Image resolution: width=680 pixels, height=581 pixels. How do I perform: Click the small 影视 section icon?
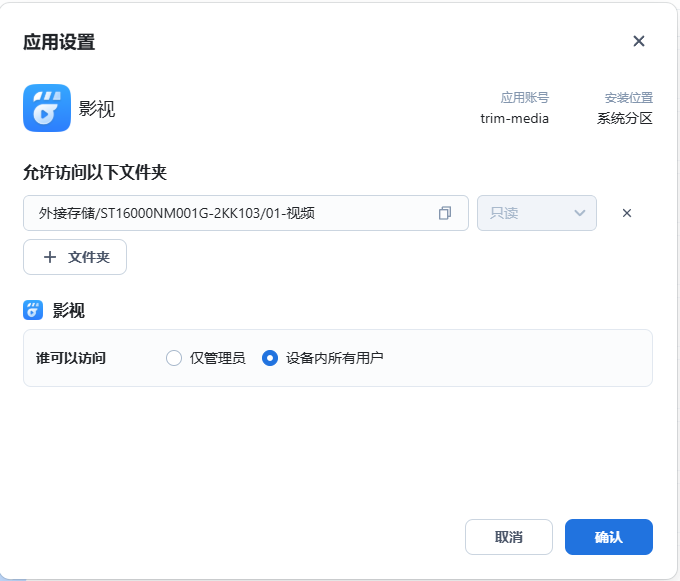point(33,310)
